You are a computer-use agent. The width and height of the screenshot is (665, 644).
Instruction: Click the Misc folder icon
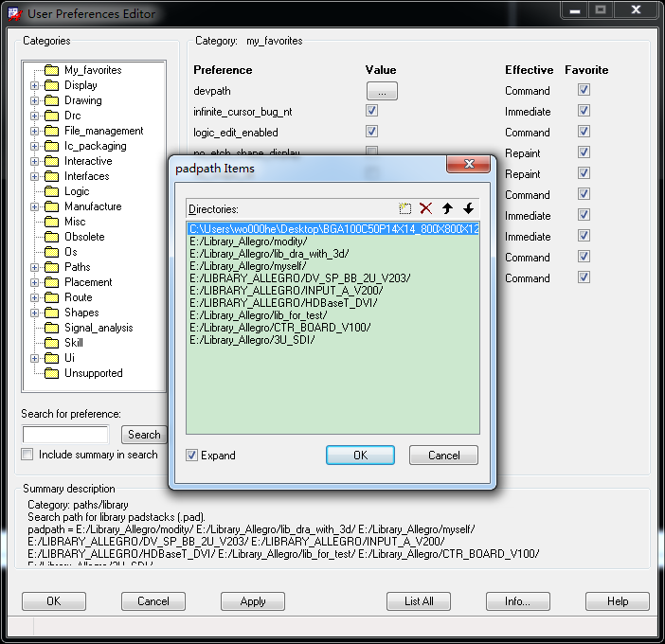(52, 222)
